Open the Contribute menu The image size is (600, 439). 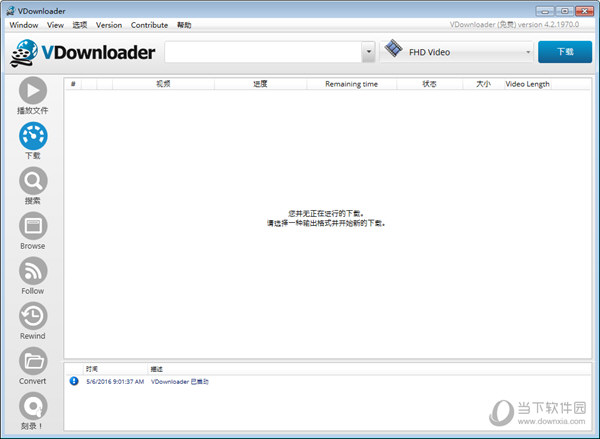(149, 25)
